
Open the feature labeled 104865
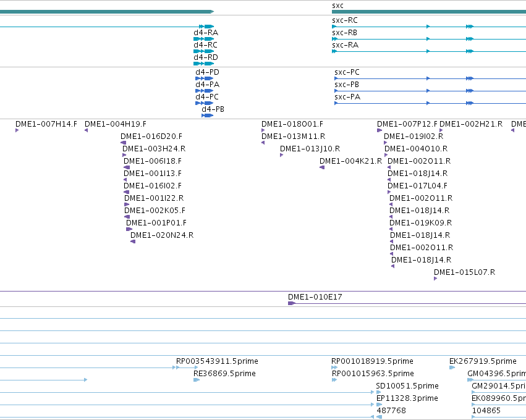[486, 411]
